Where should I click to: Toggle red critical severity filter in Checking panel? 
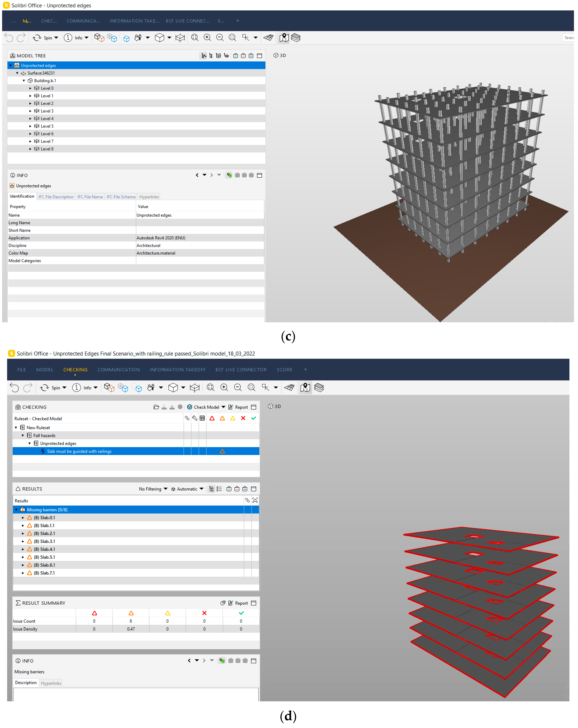(212, 418)
